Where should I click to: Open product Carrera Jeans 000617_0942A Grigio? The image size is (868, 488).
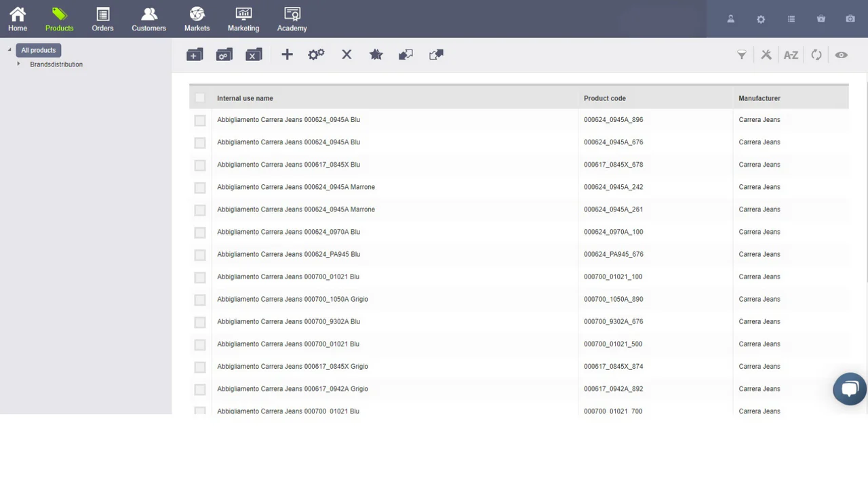pyautogui.click(x=292, y=388)
